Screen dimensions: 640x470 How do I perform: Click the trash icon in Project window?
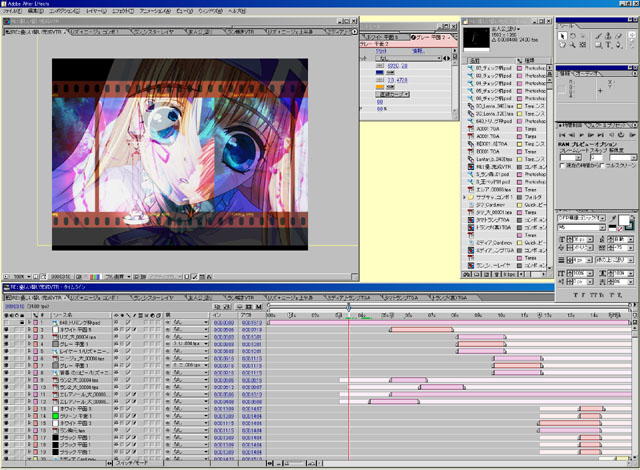pyautogui.click(x=497, y=275)
